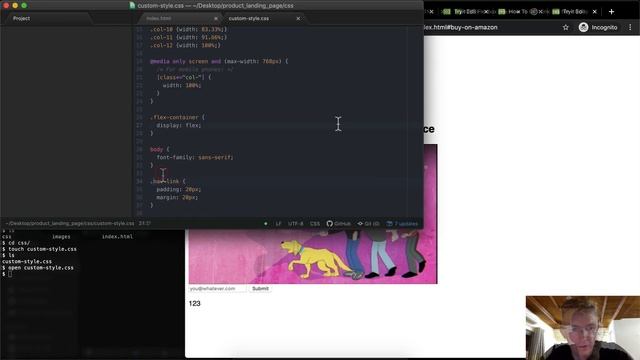
Task: Click 'touch custom-style.css' in the terminal
Action: (42, 249)
